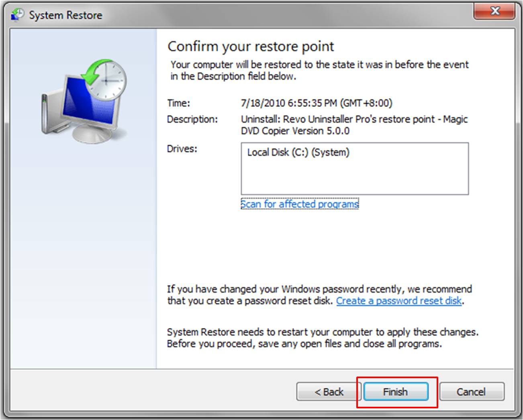Click the introductory restore state explanation text
The height and width of the screenshot is (420, 523).
point(319,70)
